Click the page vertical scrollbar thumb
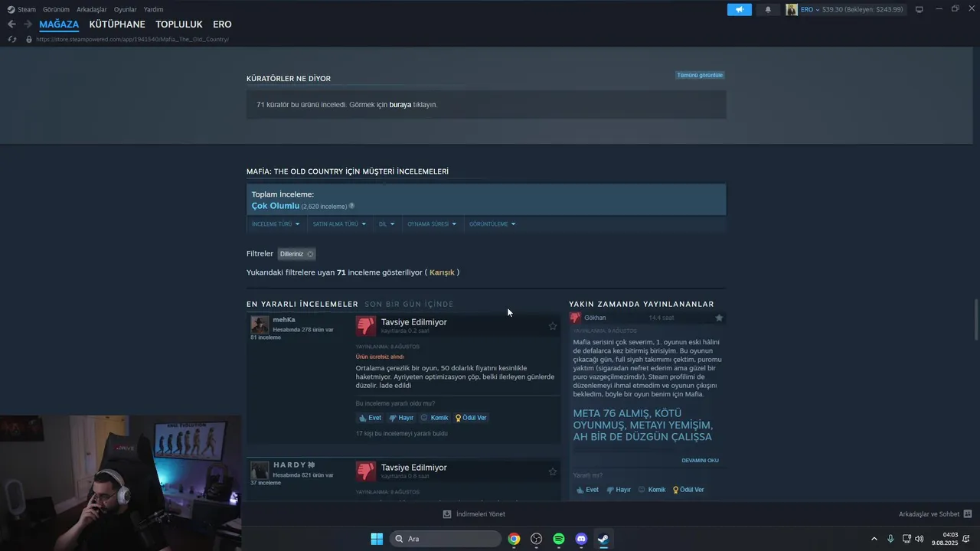This screenshot has height=551, width=980. click(975, 320)
